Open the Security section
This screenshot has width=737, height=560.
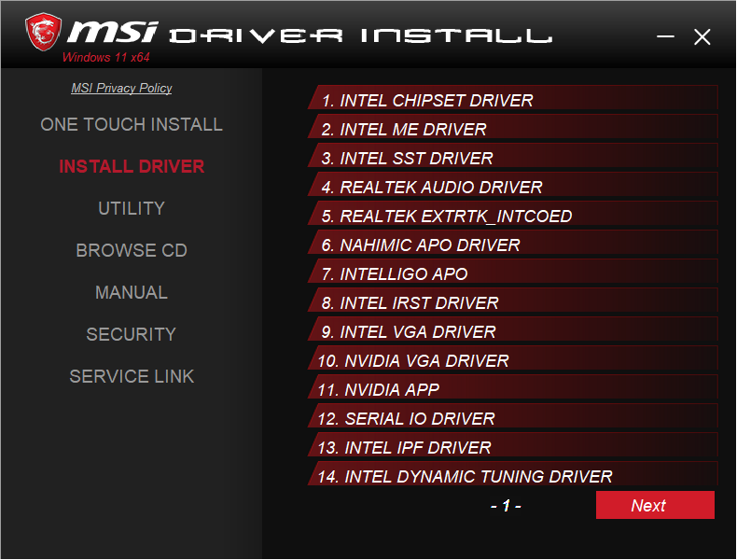[132, 334]
